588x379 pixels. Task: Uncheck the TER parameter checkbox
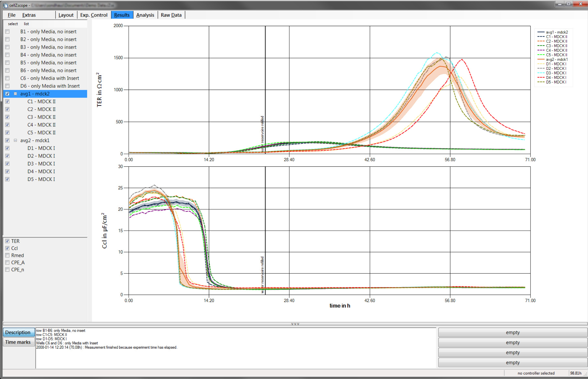click(7, 241)
